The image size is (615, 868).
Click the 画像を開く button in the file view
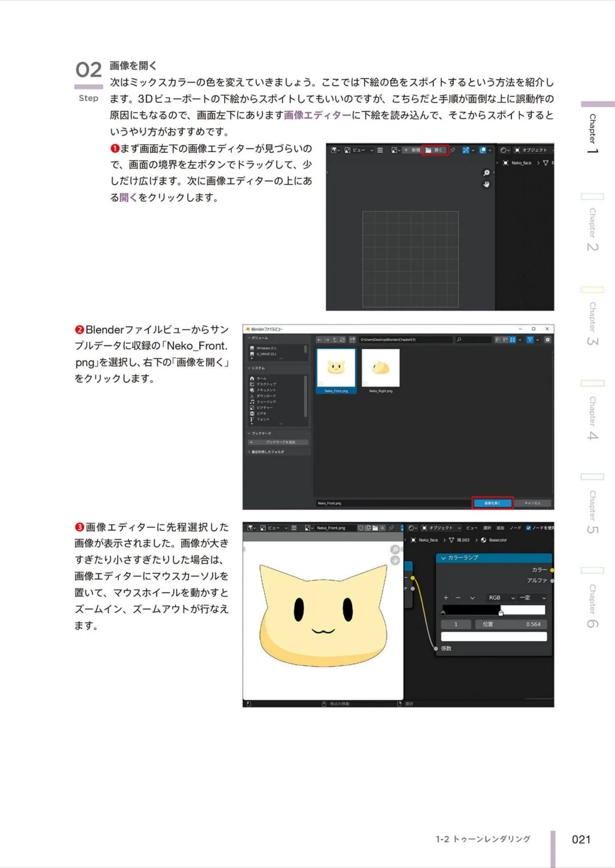point(492,503)
